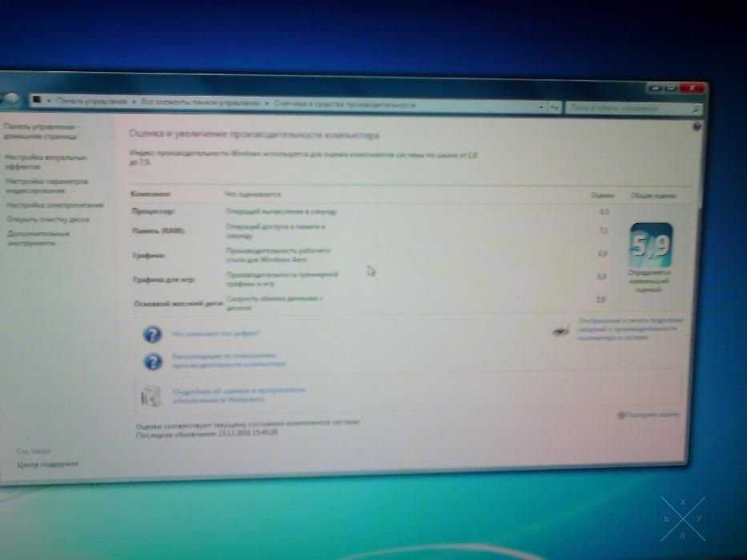The width and height of the screenshot is (747, 560).
Task: Open 'Настройка электропитания' sidebar link
Action: pyautogui.click(x=54, y=206)
